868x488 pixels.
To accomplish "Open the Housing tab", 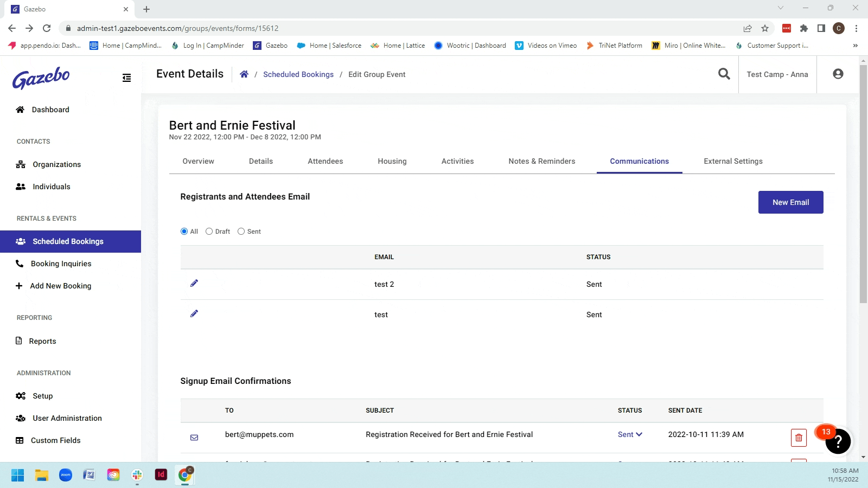I will pyautogui.click(x=392, y=161).
